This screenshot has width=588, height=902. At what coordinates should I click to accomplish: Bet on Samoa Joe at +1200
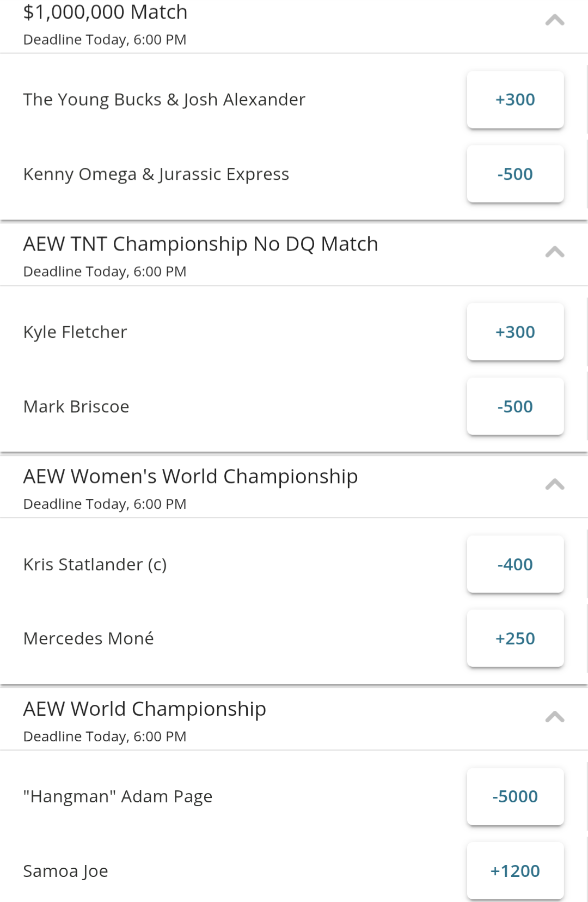tap(515, 871)
